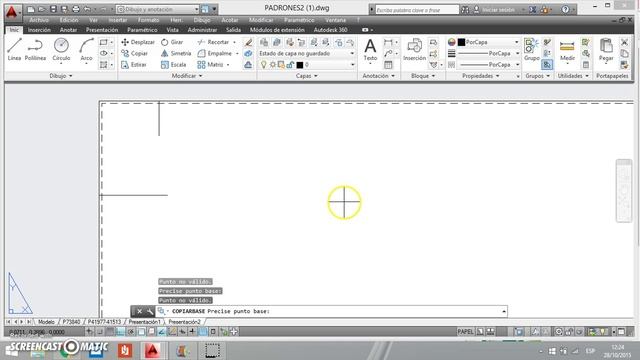Click the Undo arrow in quick access toolbar
The width and height of the screenshot is (640, 360).
87,9
